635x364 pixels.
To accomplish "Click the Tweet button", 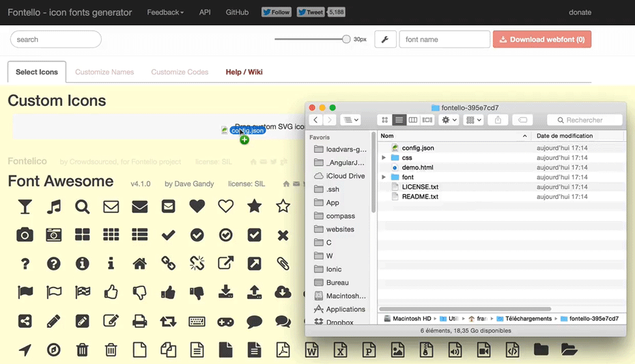I will click(x=311, y=12).
